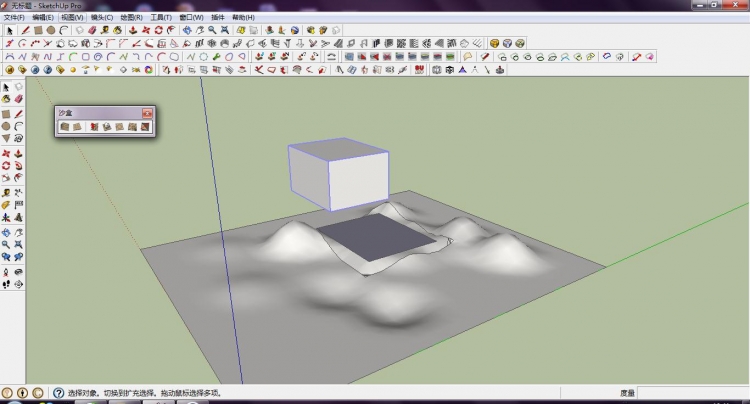Click the Select arrow in top toolbar
Image resolution: width=750 pixels, height=404 pixels.
(x=10, y=30)
